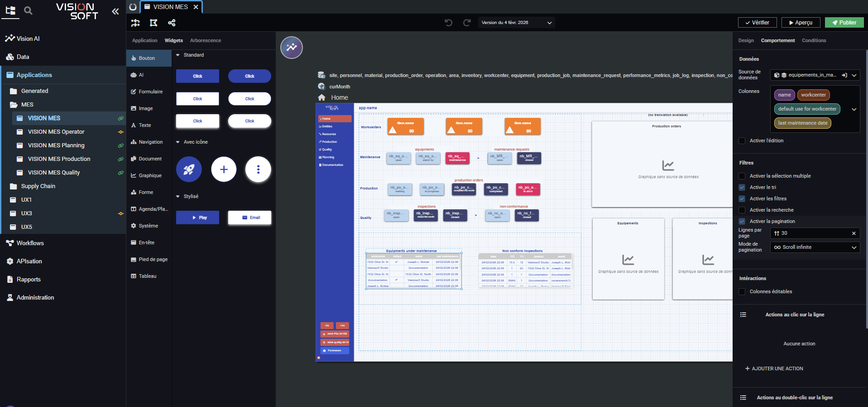
Task: Click the share nodes toolbar icon
Action: [172, 23]
